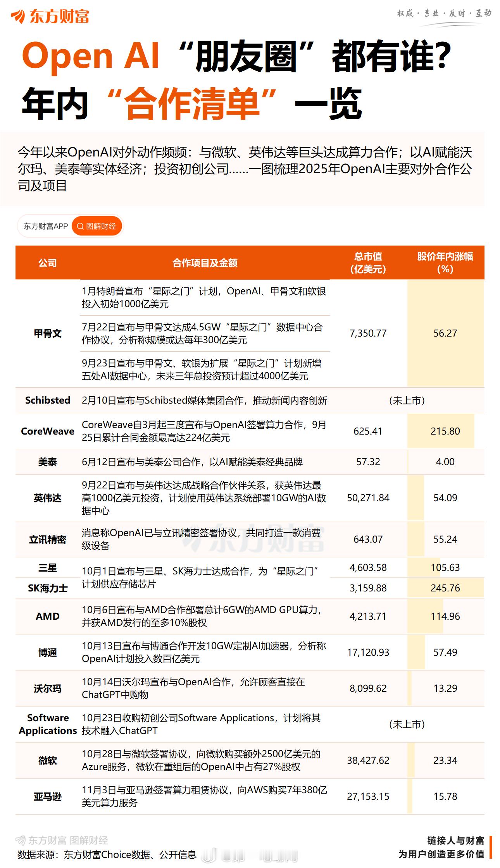Click yearly gain value 245.76

[445, 588]
